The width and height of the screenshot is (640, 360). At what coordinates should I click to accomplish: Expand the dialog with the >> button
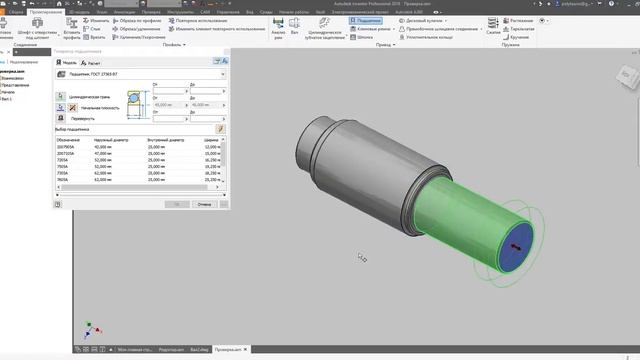tap(224, 204)
